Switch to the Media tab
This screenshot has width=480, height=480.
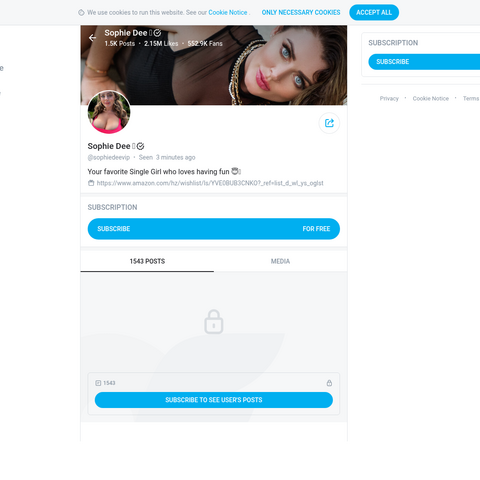click(x=280, y=261)
